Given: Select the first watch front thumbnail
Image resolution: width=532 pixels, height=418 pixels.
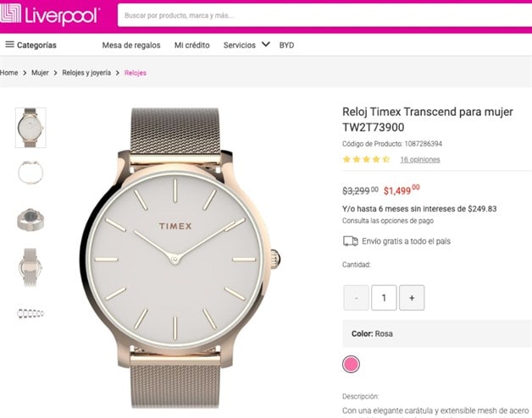Looking at the screenshot, I should tap(30, 127).
